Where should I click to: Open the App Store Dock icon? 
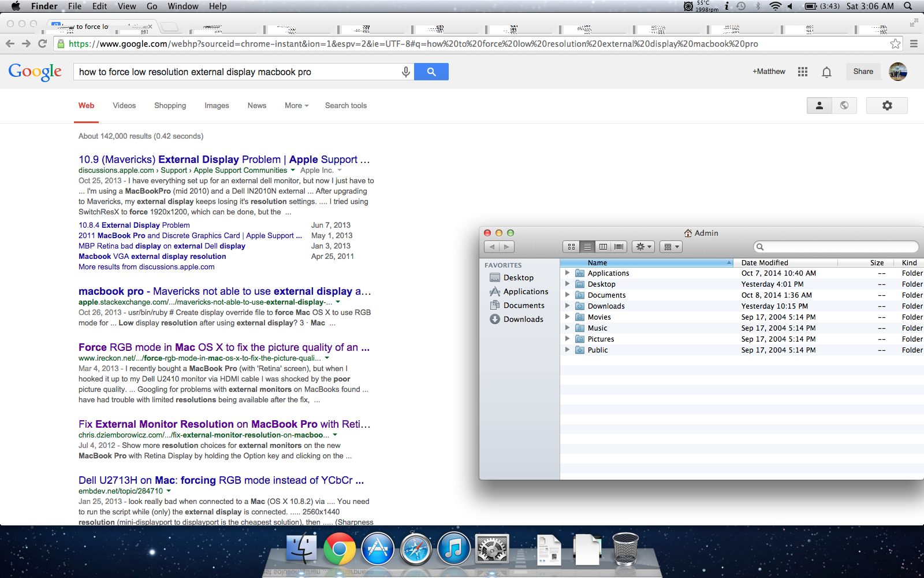click(x=378, y=549)
